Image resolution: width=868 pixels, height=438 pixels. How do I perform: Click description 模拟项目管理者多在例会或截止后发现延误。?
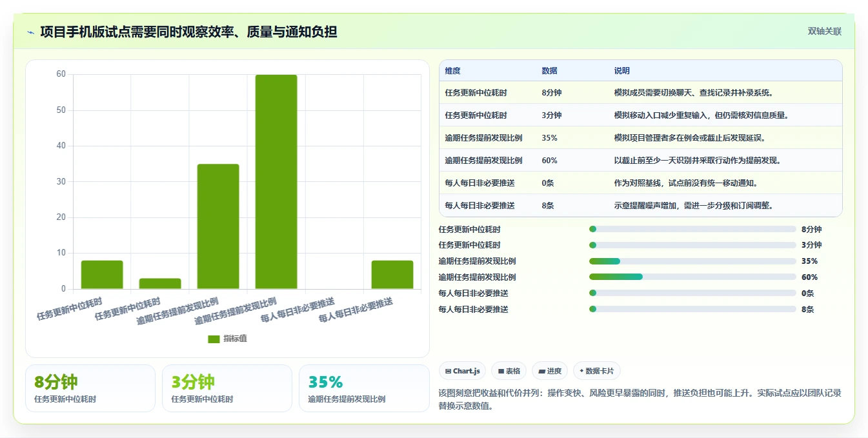[x=690, y=138]
